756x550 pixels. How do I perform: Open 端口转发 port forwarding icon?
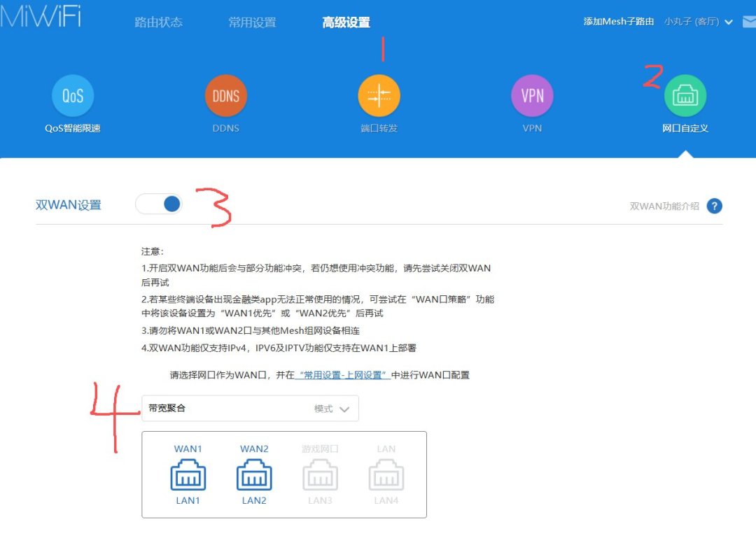[x=379, y=95]
